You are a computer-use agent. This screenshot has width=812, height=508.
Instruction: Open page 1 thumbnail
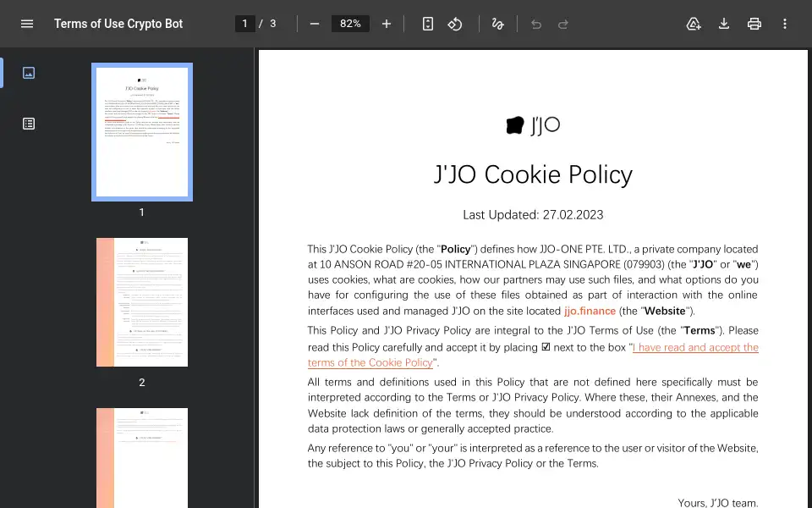point(142,132)
